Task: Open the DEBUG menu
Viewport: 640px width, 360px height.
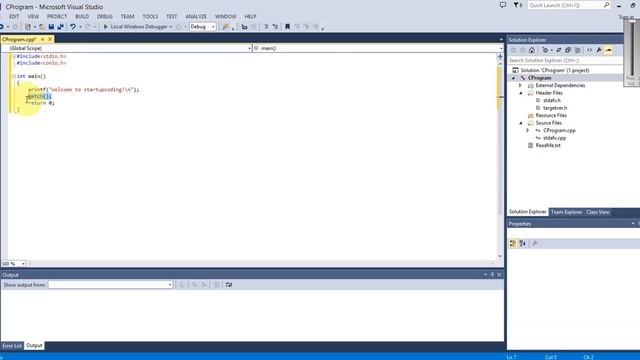Action: [x=104, y=16]
